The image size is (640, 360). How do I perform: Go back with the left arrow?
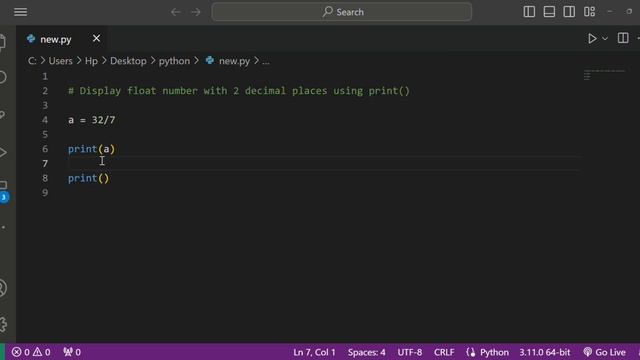[x=176, y=12]
